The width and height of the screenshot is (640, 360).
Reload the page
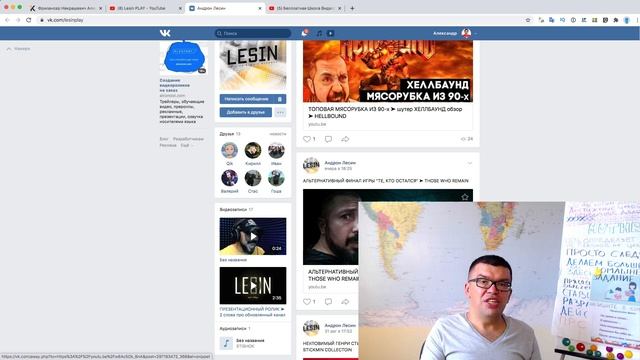[x=29, y=20]
